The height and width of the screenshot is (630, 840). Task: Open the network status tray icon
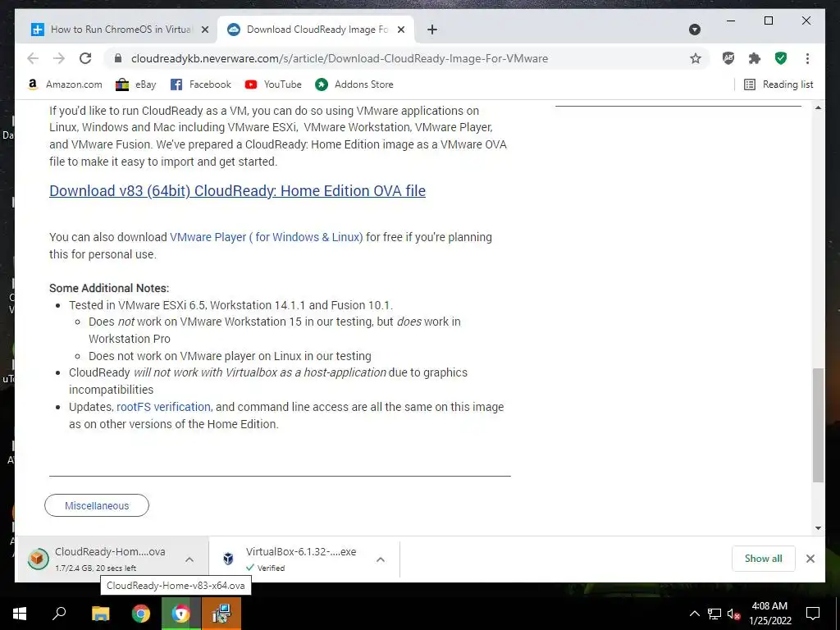point(714,614)
